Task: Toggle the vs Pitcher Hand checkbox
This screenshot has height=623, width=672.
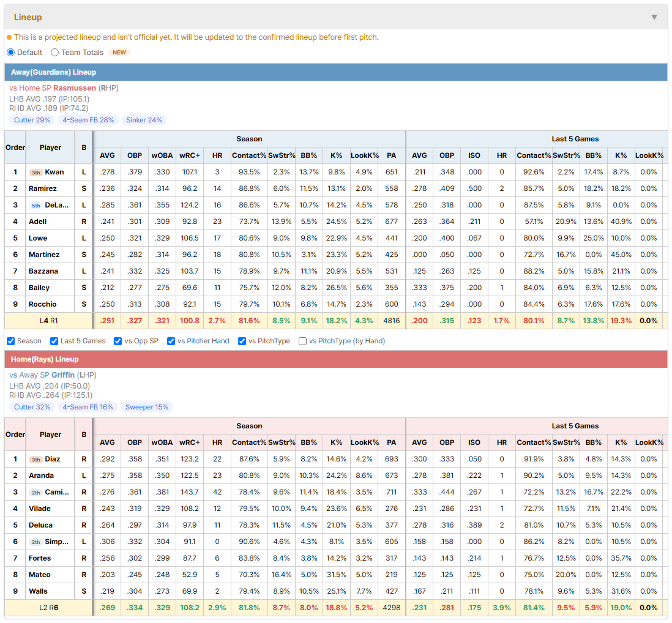Action: [171, 341]
